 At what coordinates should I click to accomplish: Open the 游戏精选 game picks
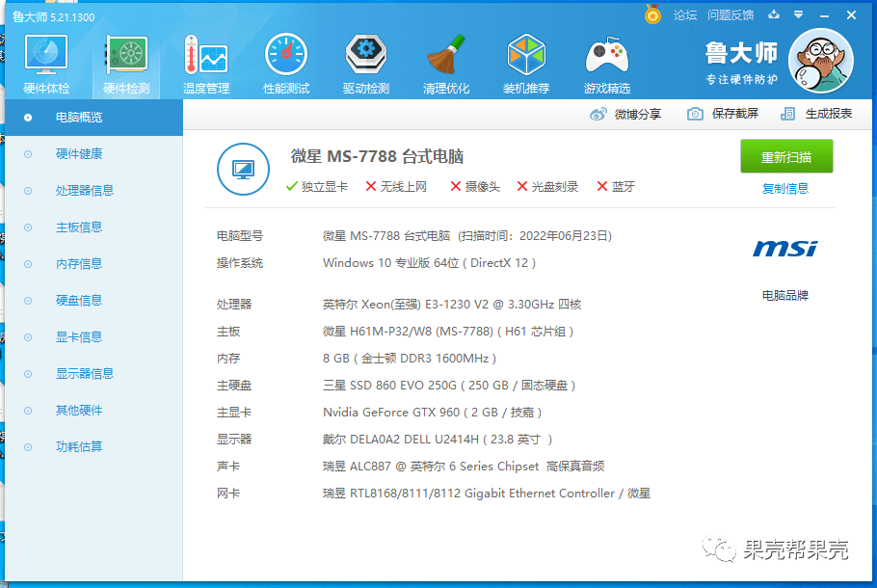pos(606,63)
